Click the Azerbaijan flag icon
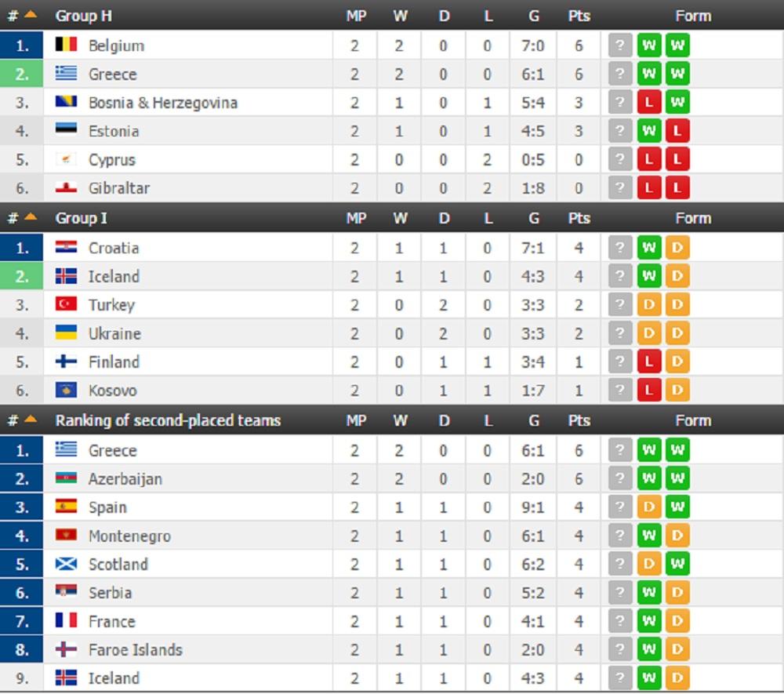This screenshot has height=694, width=784. tap(66, 478)
